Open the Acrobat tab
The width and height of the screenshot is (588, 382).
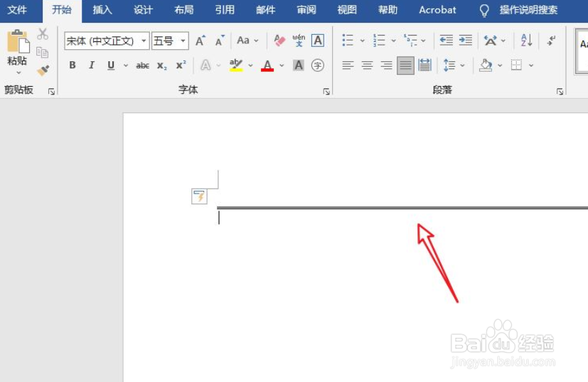pos(437,10)
